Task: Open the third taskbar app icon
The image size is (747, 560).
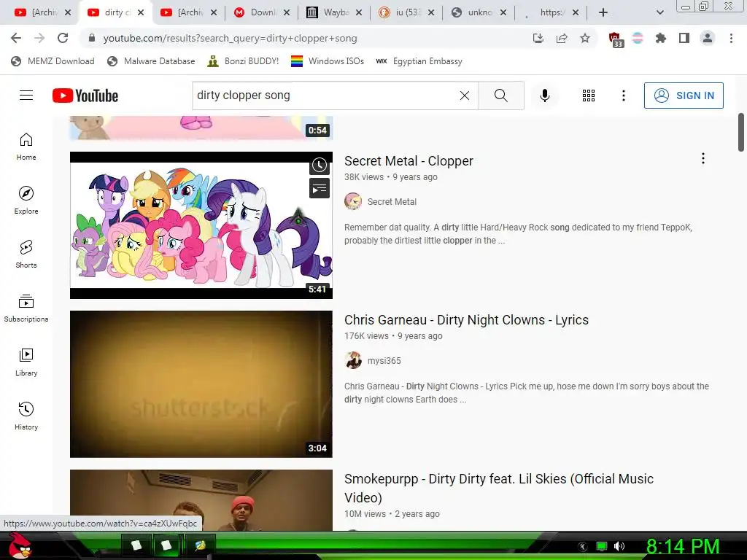Action: pyautogui.click(x=200, y=545)
